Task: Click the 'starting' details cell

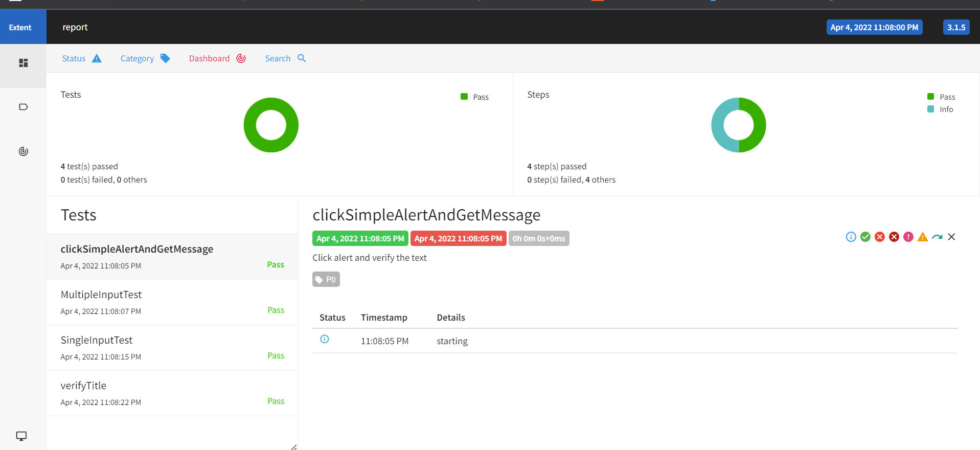Action: coord(452,341)
